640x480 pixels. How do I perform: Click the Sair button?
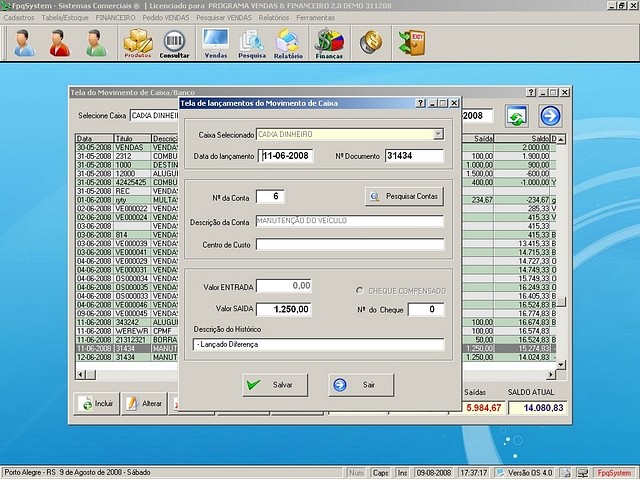click(x=360, y=384)
